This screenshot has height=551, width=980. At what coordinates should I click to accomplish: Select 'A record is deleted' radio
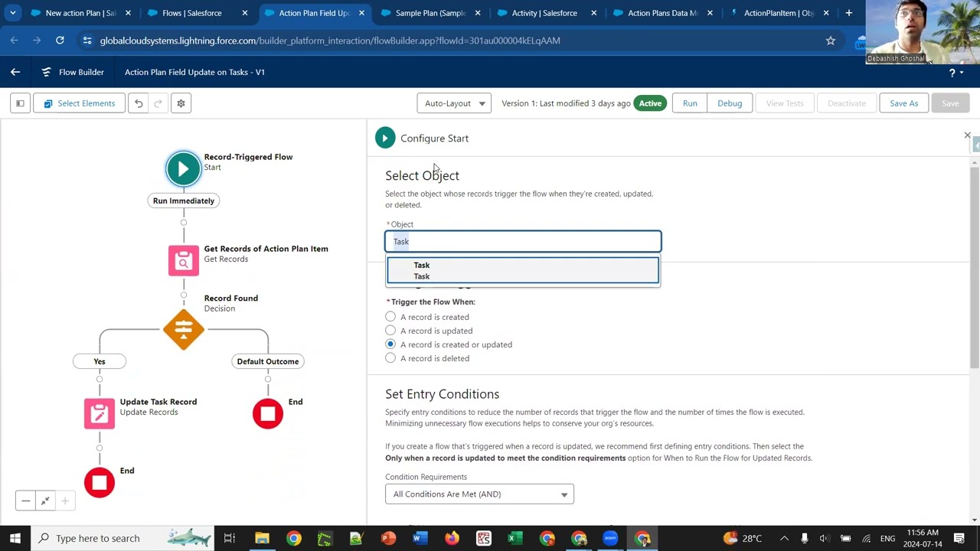tap(390, 358)
